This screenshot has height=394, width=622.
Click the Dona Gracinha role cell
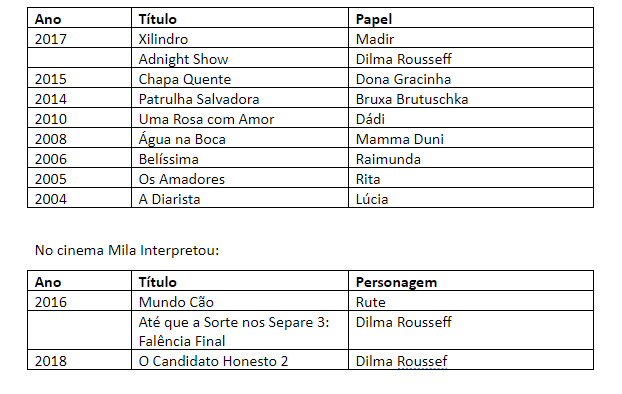pos(471,78)
